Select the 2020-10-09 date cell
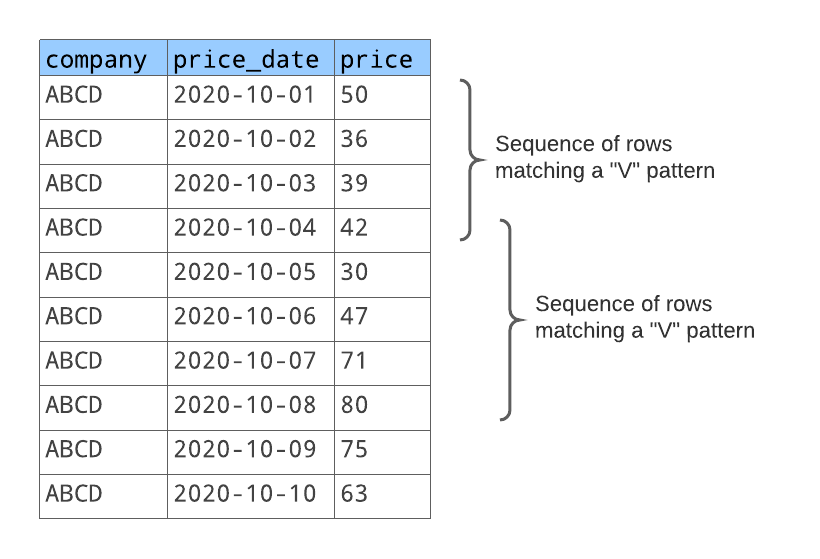Viewport: 820px width, 559px height. pos(245,449)
